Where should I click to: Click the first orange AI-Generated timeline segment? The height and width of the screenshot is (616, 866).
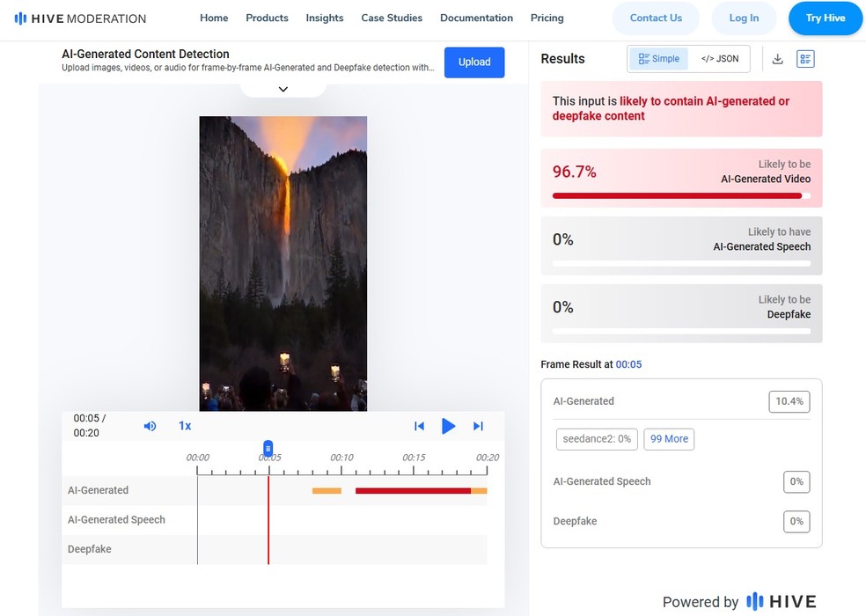tap(327, 490)
